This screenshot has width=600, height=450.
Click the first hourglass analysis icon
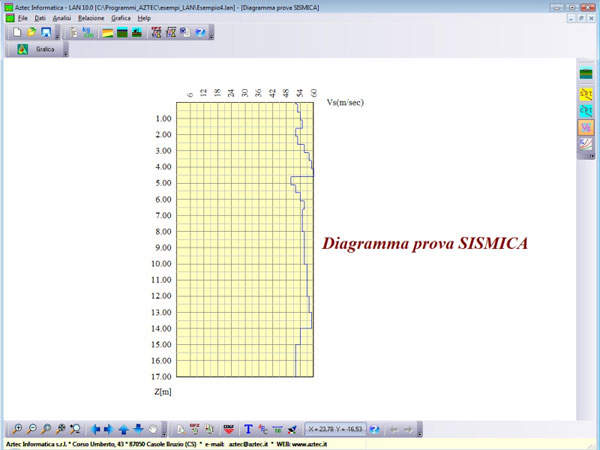point(156,33)
